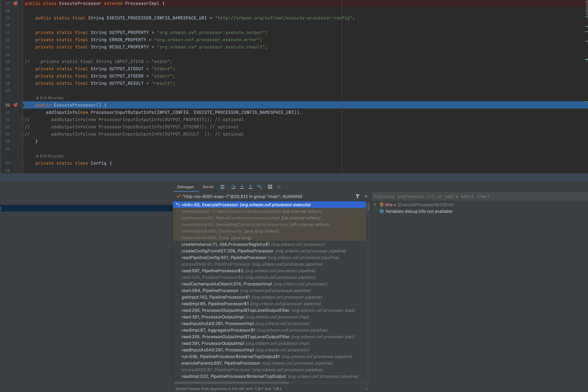Viewport: 588px width, 392px height.
Task: Click Run to Cursor icon
Action: point(259,187)
